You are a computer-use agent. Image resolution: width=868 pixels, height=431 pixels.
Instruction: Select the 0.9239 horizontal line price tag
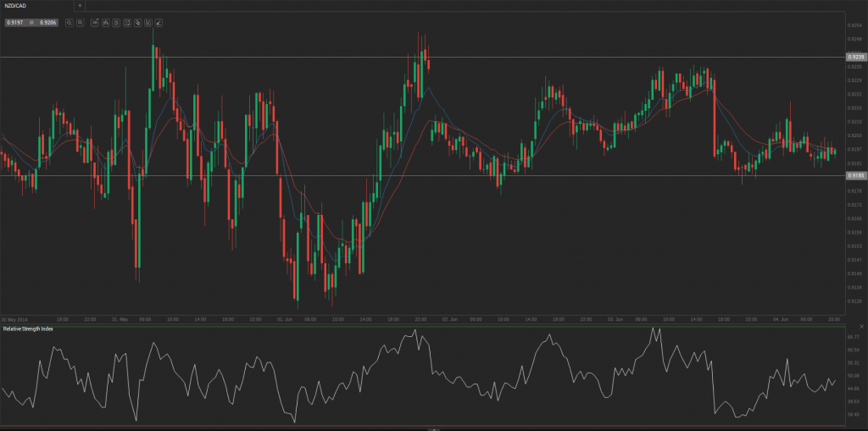[855, 57]
